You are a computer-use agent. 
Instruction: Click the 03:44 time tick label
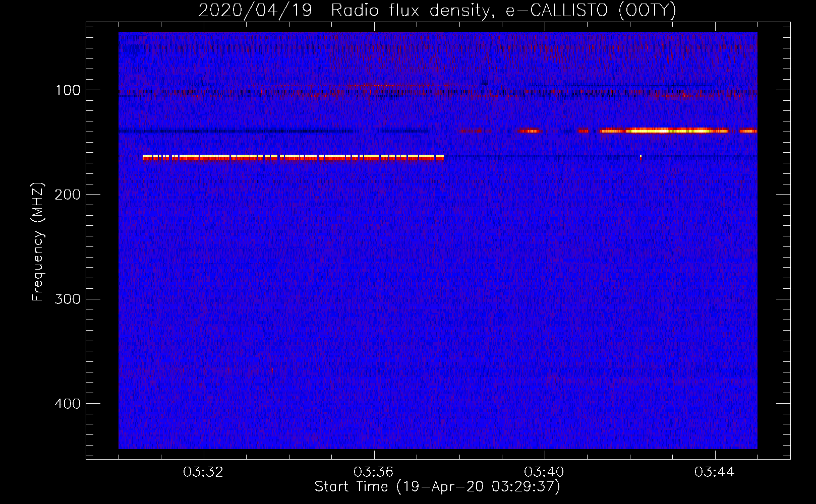pyautogui.click(x=715, y=472)
